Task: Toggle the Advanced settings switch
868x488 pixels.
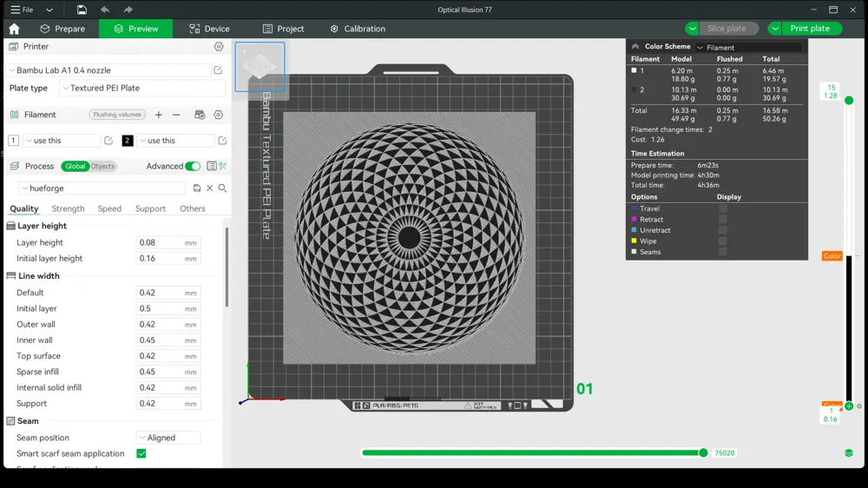Action: 193,166
